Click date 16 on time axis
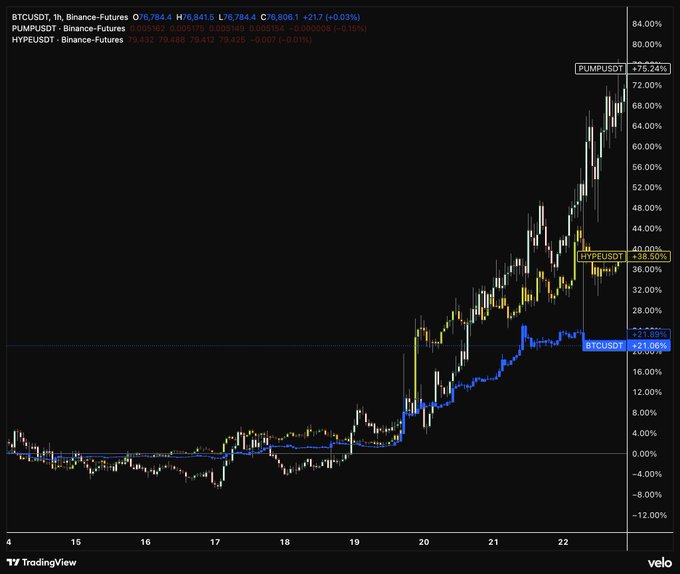This screenshot has width=680, height=574. [146, 542]
